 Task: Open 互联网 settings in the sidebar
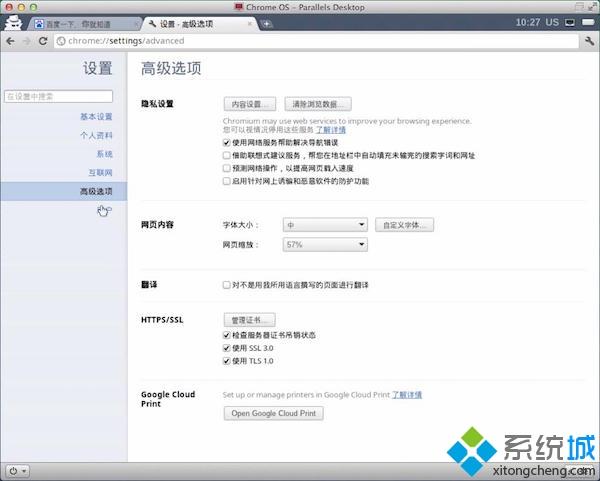100,173
